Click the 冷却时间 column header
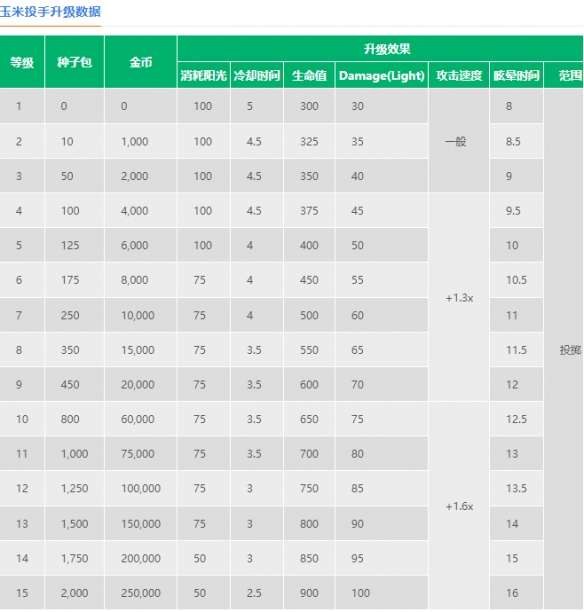 coord(257,75)
